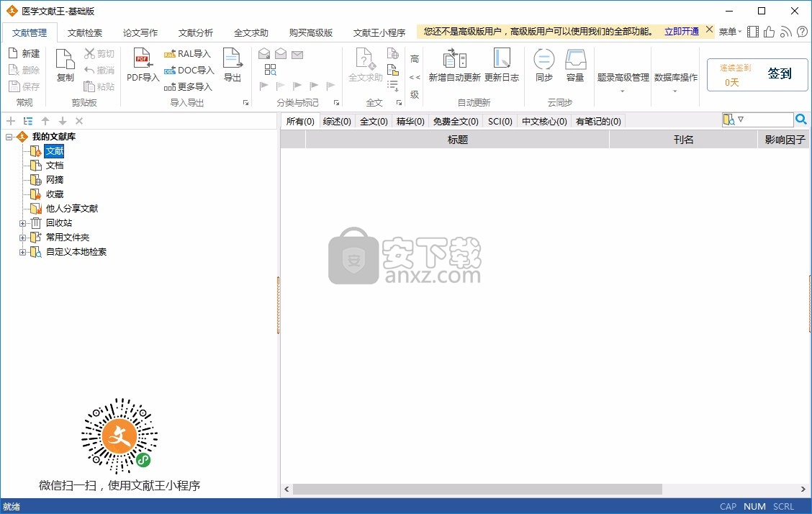
Task: Click the move-up arrow icon above tree
Action: point(45,121)
